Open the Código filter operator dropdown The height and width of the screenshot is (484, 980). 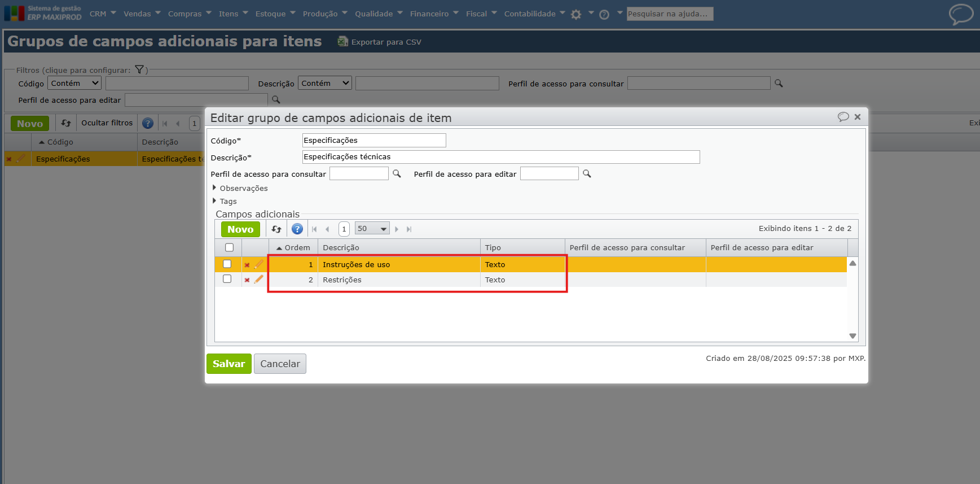[74, 83]
